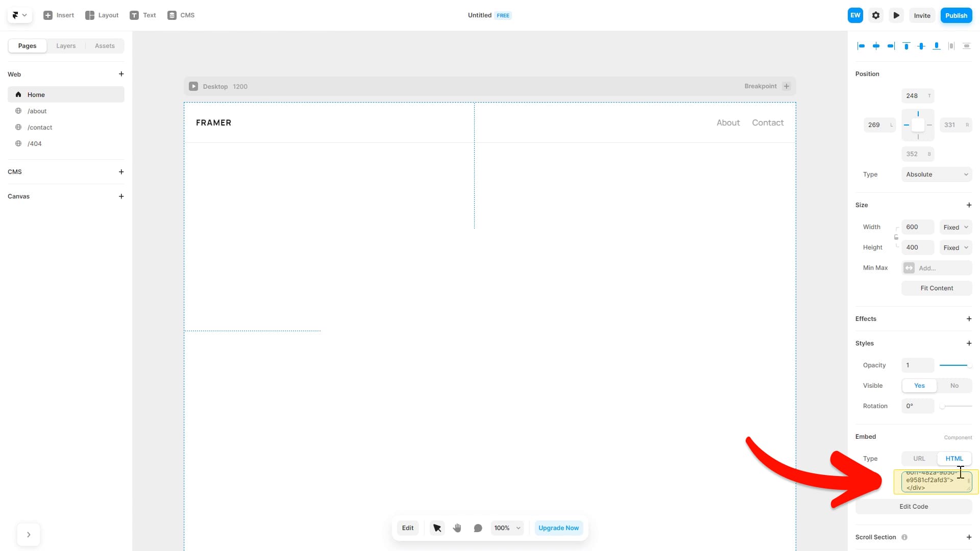Align bottom icon in properties panel

pos(937,46)
